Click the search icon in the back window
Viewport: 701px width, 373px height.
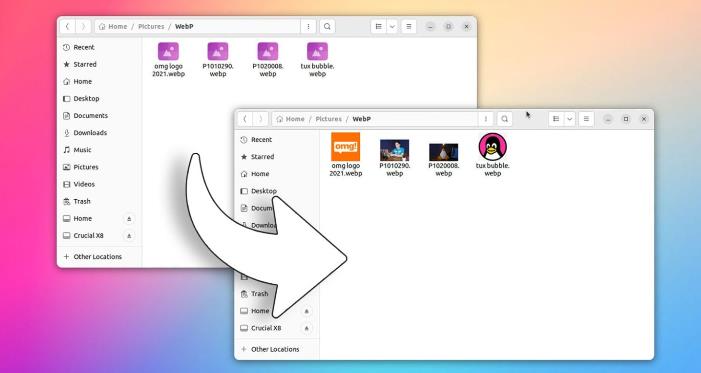click(327, 26)
